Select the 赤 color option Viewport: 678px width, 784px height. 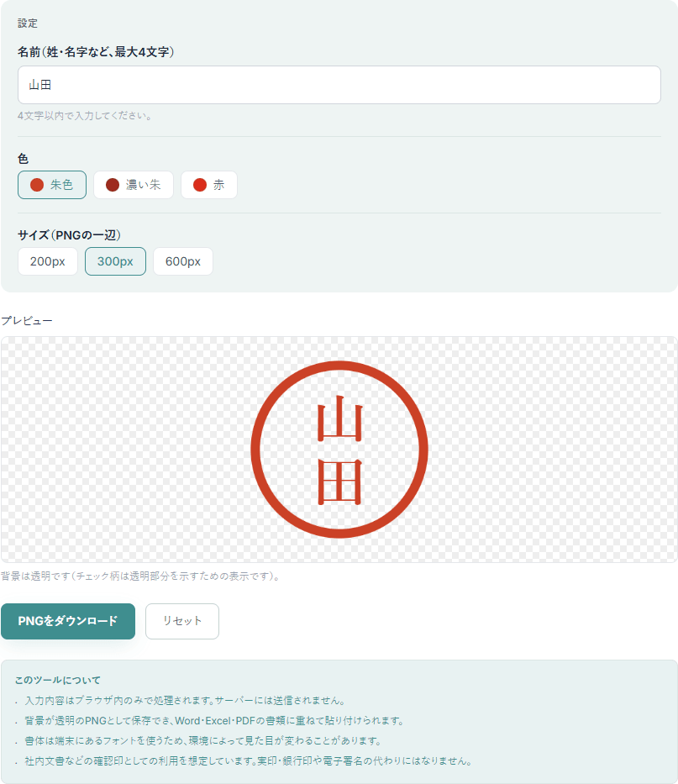click(x=209, y=185)
